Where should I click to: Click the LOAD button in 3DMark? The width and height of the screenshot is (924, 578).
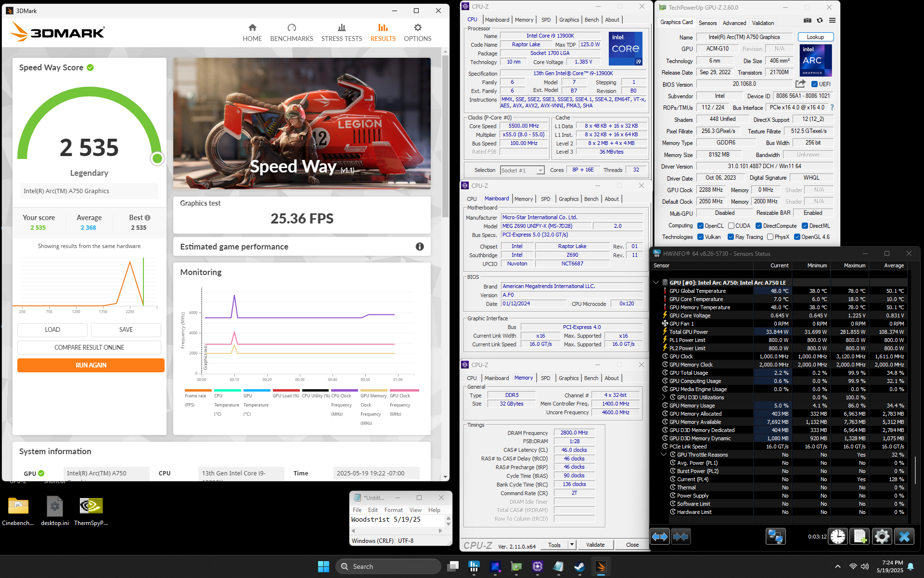[x=52, y=329]
